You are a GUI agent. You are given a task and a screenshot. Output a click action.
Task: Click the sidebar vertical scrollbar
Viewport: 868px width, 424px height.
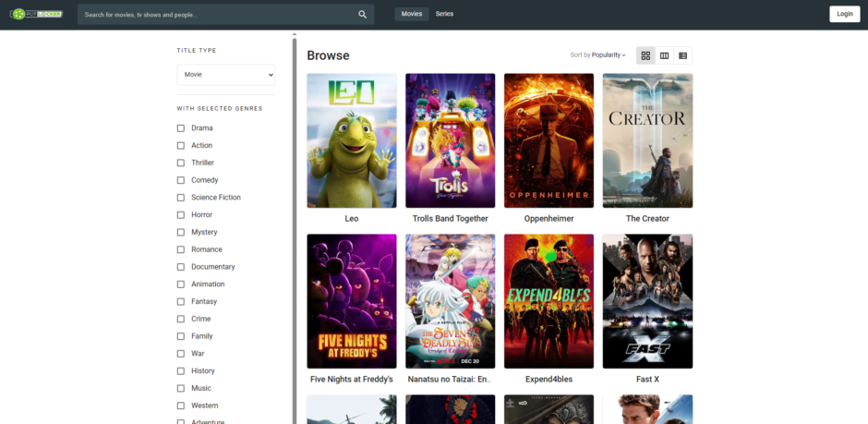295,185
